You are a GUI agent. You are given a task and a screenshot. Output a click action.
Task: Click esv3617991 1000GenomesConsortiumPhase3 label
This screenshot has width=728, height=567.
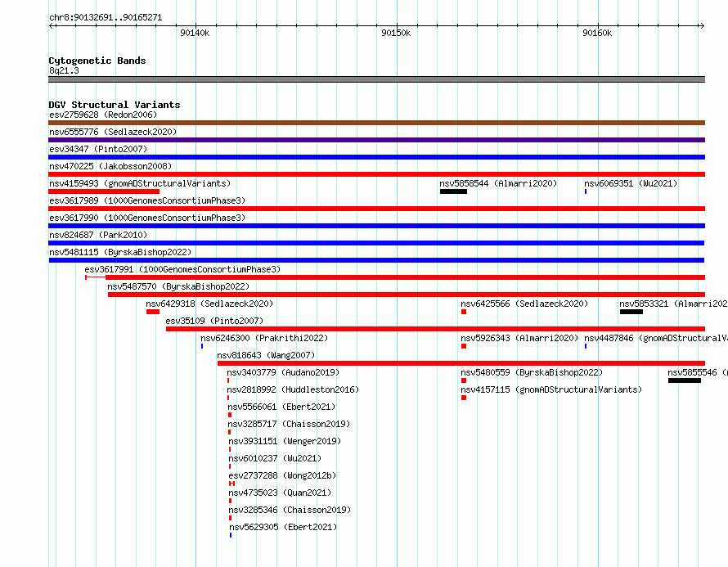click(x=182, y=269)
